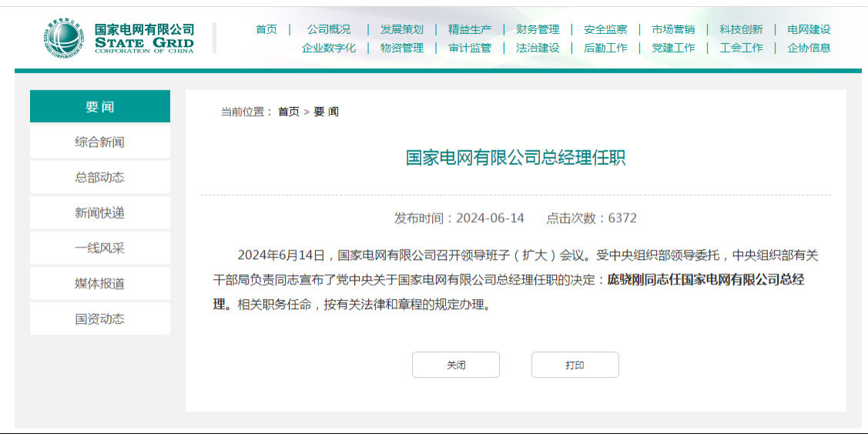The width and height of the screenshot is (868, 434).
Task: Click the 关闭 button
Action: 456,365
